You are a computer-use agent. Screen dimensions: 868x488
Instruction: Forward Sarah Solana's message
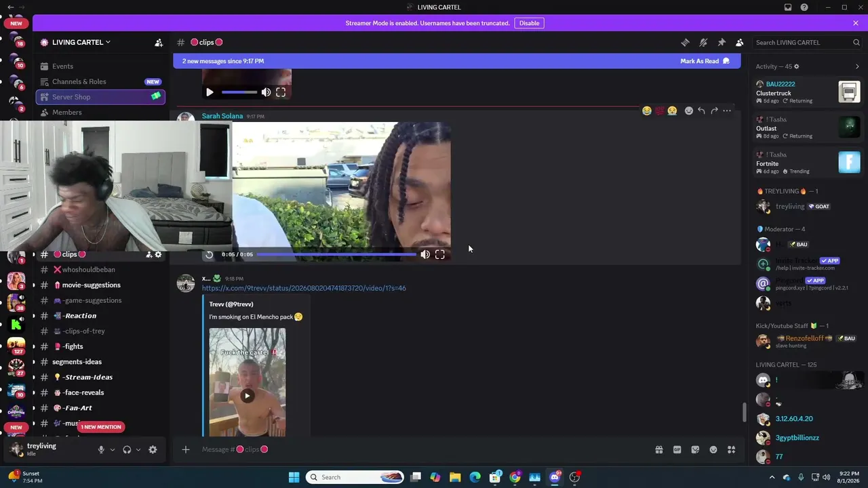(714, 110)
